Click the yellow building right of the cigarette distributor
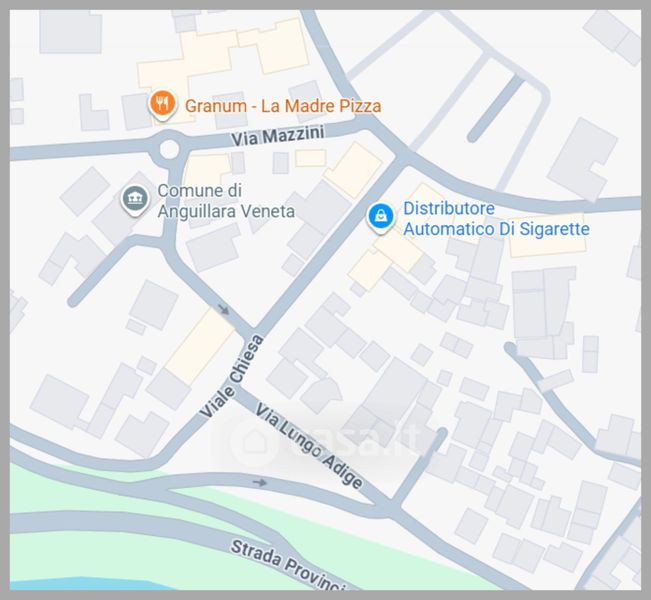 [547, 236]
